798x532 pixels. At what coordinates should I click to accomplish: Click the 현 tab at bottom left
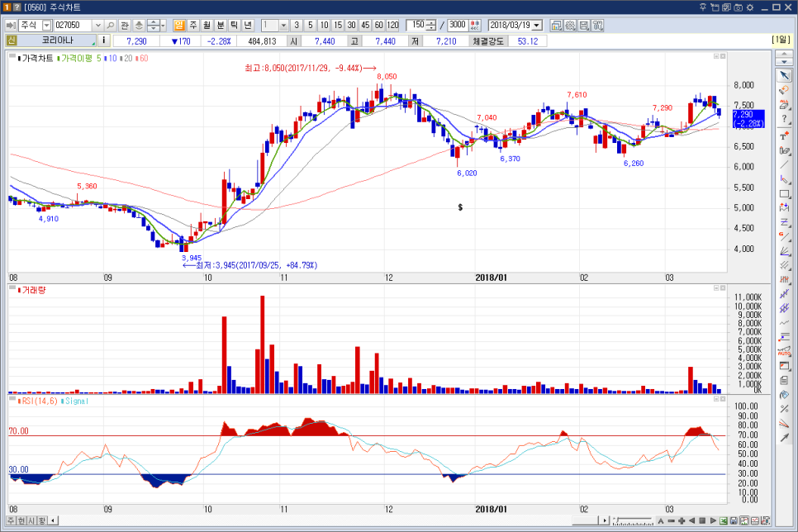coord(21,520)
